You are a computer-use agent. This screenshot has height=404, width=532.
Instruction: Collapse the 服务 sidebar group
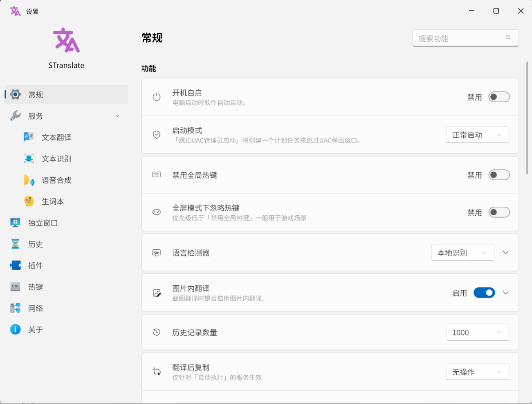(117, 116)
